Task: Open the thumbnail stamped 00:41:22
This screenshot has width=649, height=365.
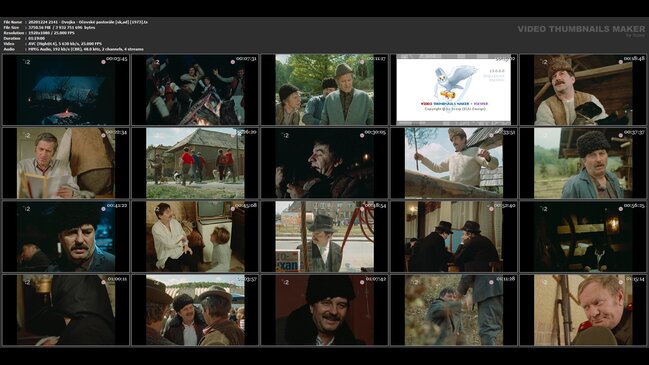Action: 66,236
